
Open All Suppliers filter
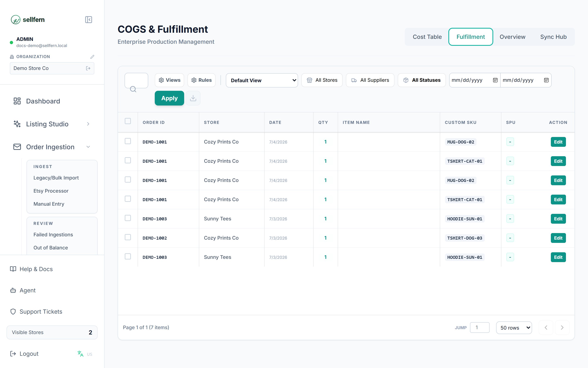pyautogui.click(x=370, y=80)
